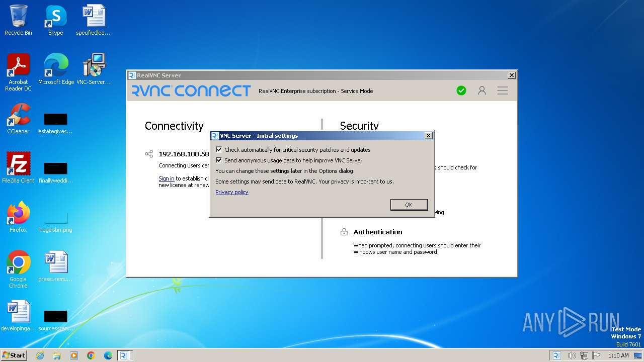644x362 pixels.
Task: Open Windows Media Player from the taskbar
Action: 74,355
